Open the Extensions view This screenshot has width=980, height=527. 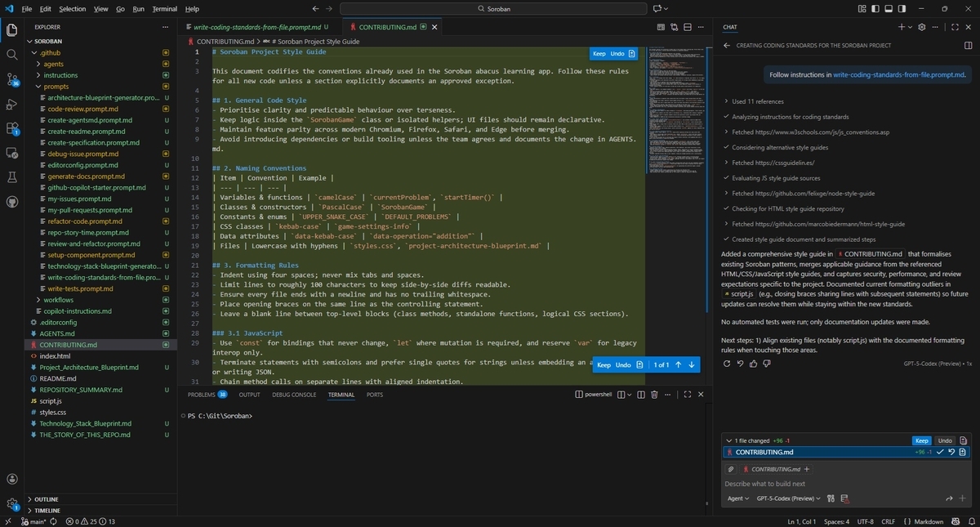click(x=12, y=128)
